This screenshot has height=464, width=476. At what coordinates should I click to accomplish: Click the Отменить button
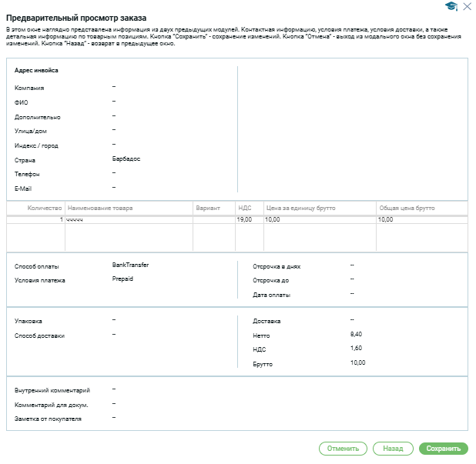[x=343, y=449]
